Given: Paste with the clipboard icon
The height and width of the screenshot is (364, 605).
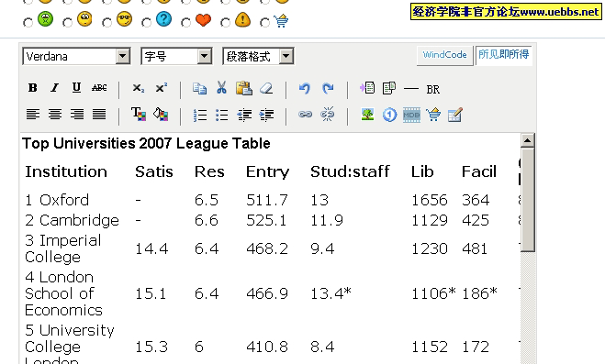Looking at the screenshot, I should pyautogui.click(x=244, y=88).
